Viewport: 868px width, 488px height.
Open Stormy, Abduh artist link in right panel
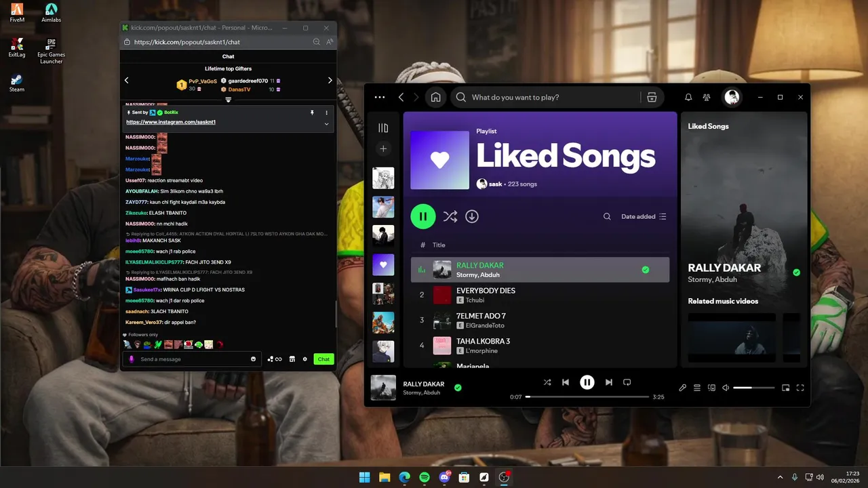[711, 279]
